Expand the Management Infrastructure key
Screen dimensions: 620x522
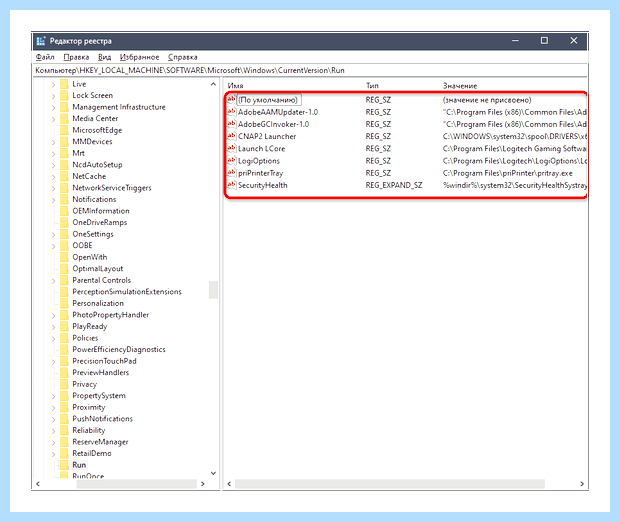coord(53,107)
